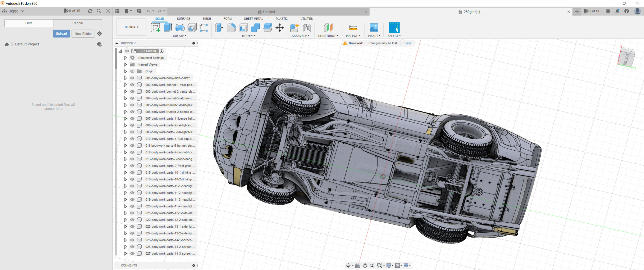The image size is (644, 270).
Task: Choose the Press Pull tool
Action: click(219, 28)
